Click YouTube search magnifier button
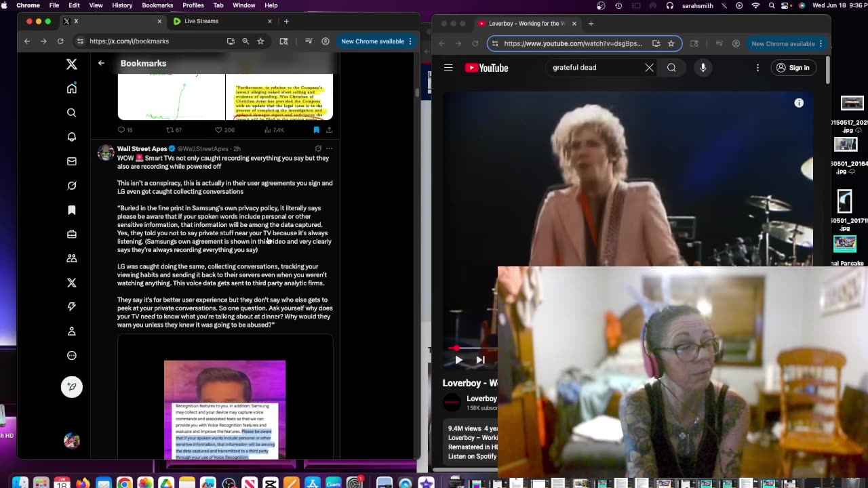The image size is (868, 488). [x=671, y=68]
